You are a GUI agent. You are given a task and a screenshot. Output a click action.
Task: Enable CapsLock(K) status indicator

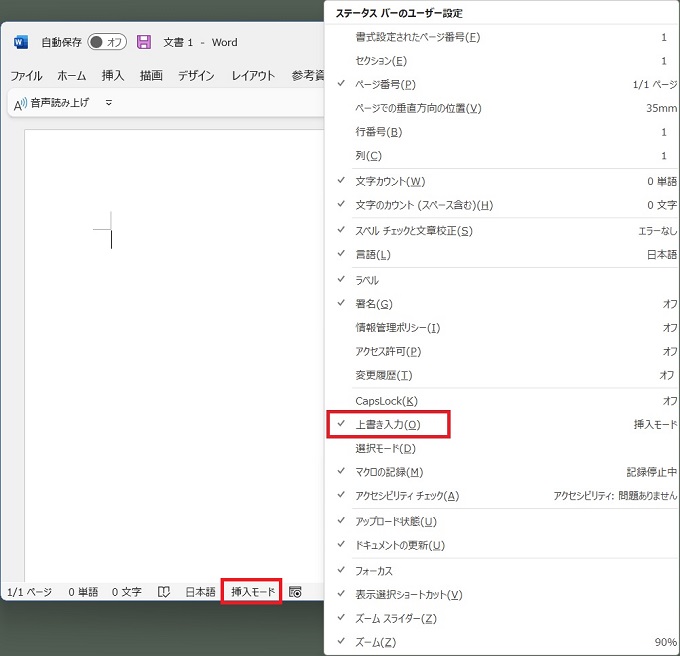(x=502, y=401)
